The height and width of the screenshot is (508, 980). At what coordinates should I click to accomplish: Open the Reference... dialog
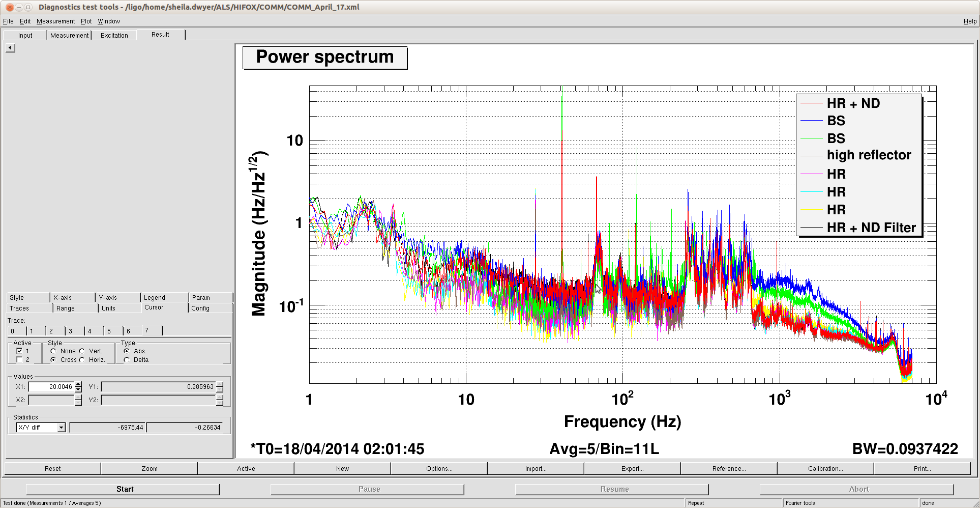[x=729, y=469]
